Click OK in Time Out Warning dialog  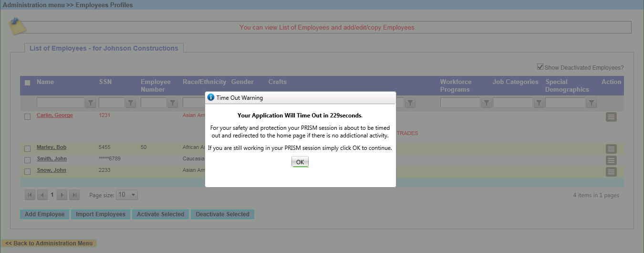coord(300,162)
